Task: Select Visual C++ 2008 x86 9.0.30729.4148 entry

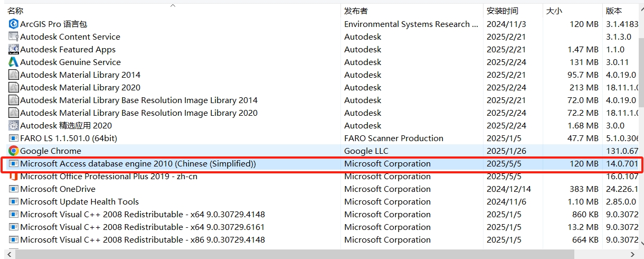Action: click(321, 239)
